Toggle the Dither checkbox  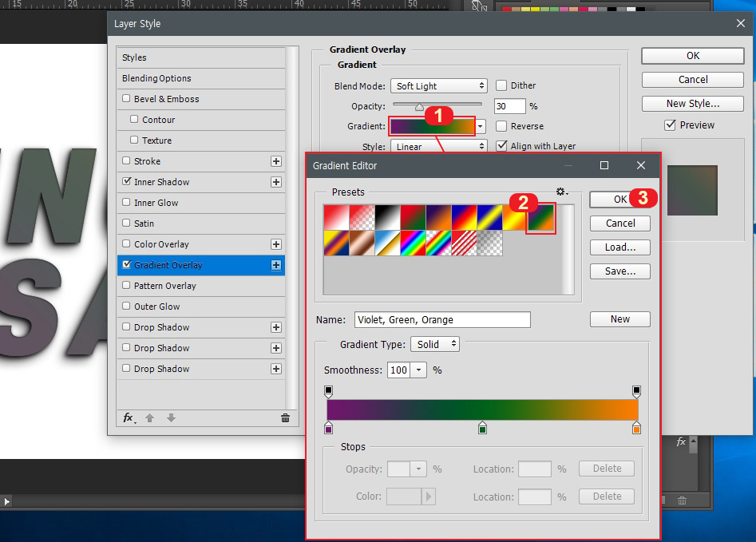point(501,85)
